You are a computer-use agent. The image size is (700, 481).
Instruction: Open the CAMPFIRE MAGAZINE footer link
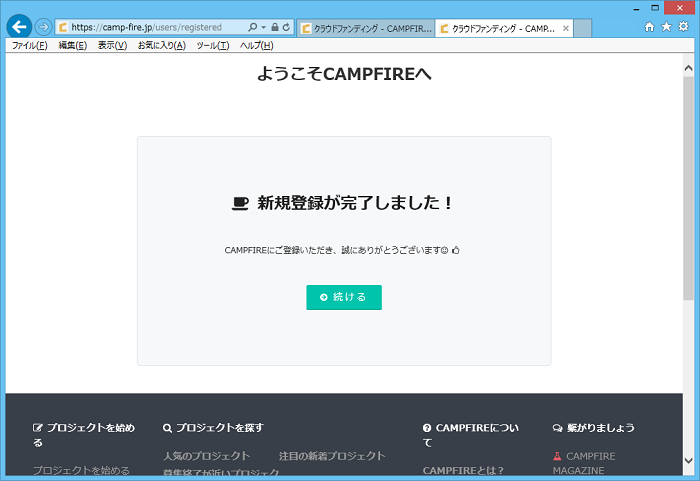[x=585, y=463]
